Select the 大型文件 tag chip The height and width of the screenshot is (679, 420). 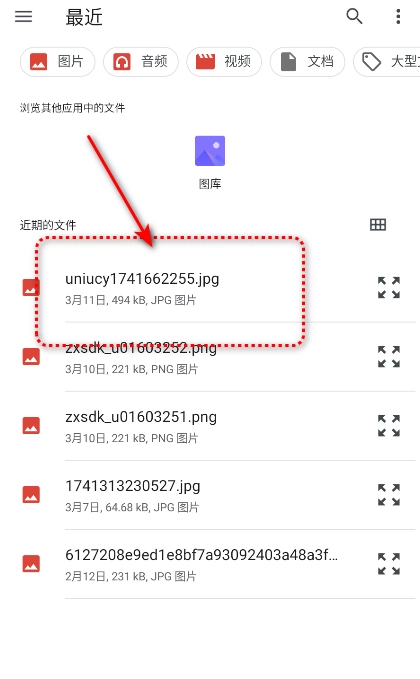click(387, 61)
